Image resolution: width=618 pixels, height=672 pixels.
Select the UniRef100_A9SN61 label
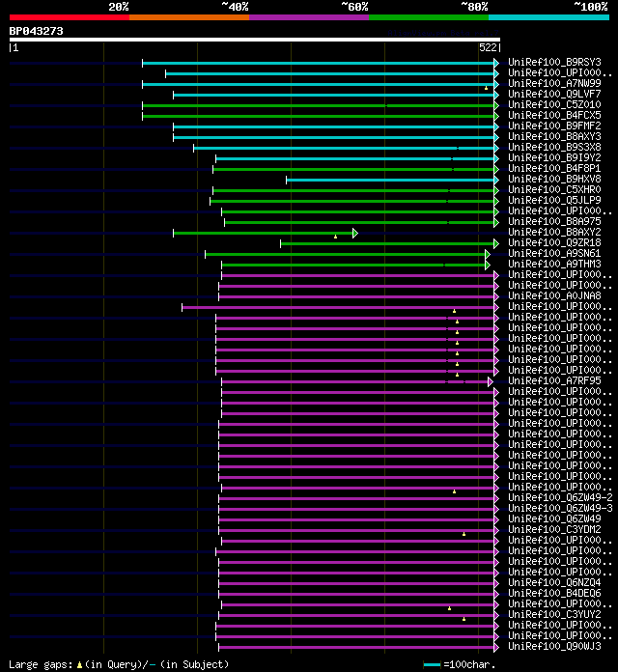554,253
